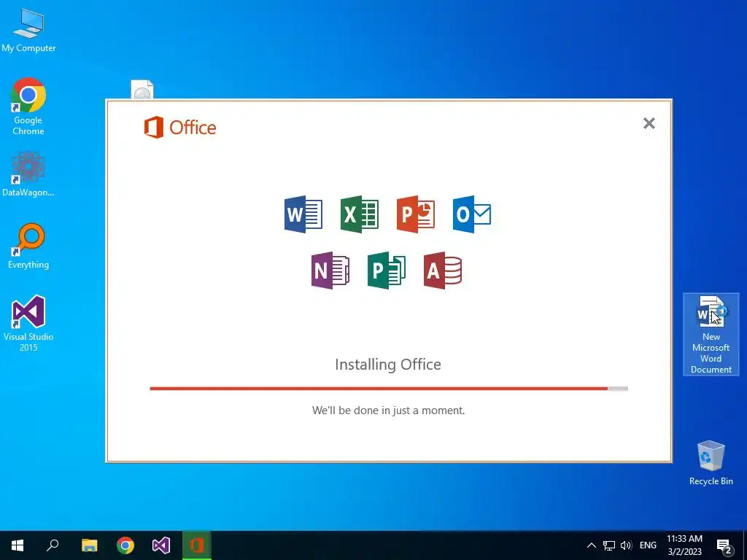Image resolution: width=747 pixels, height=560 pixels.
Task: Close the Office installer window
Action: point(649,123)
